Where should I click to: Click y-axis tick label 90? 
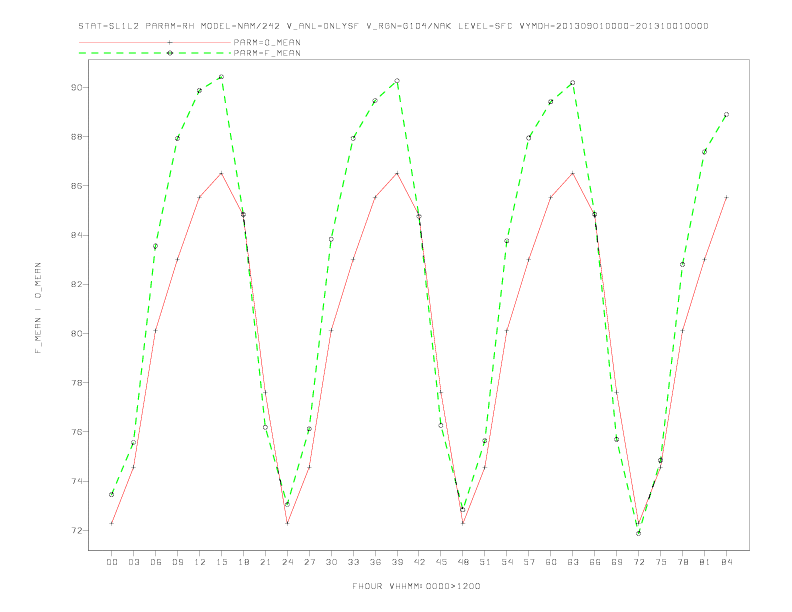[76, 87]
